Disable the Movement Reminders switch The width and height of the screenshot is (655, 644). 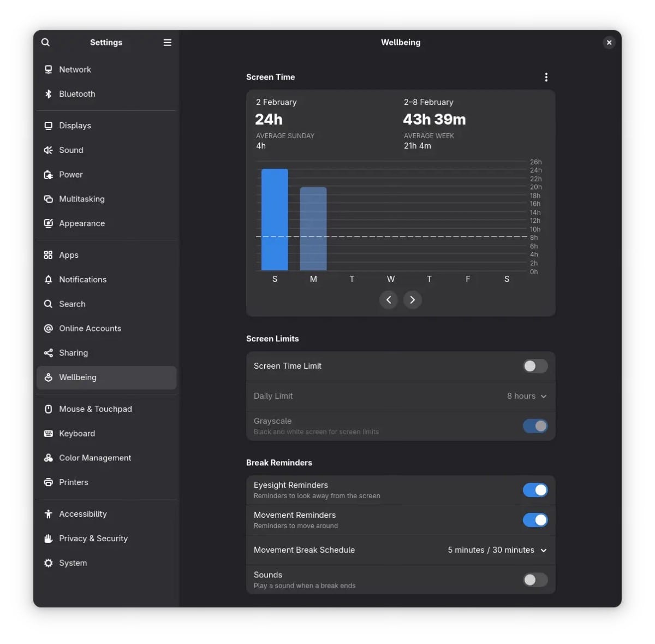[535, 520]
